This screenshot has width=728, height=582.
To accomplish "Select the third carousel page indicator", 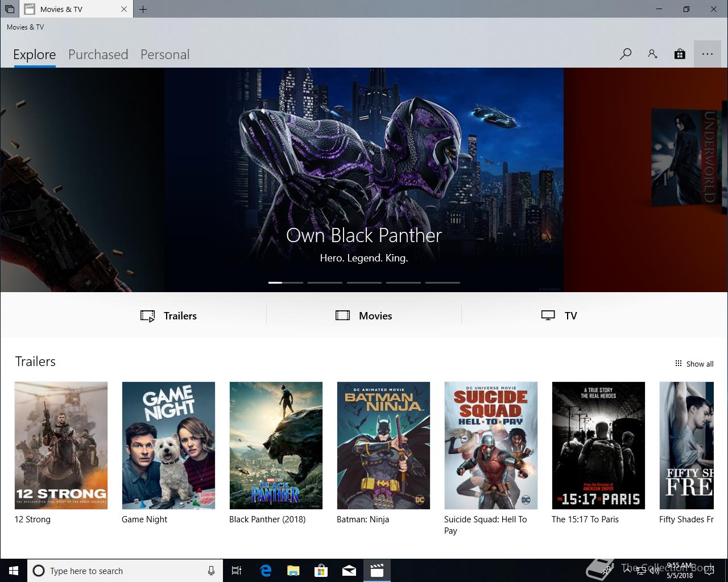I will [364, 282].
